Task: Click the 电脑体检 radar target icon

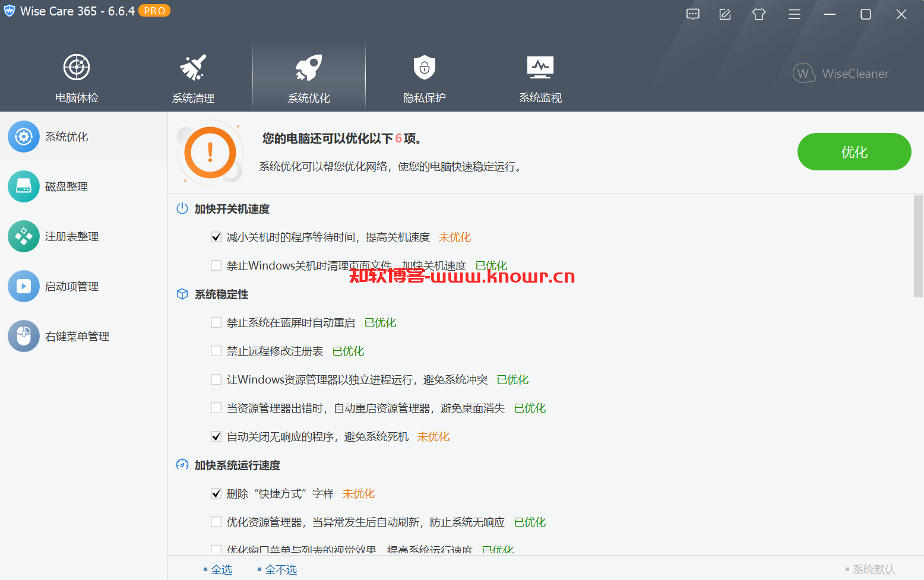Action: tap(77, 67)
